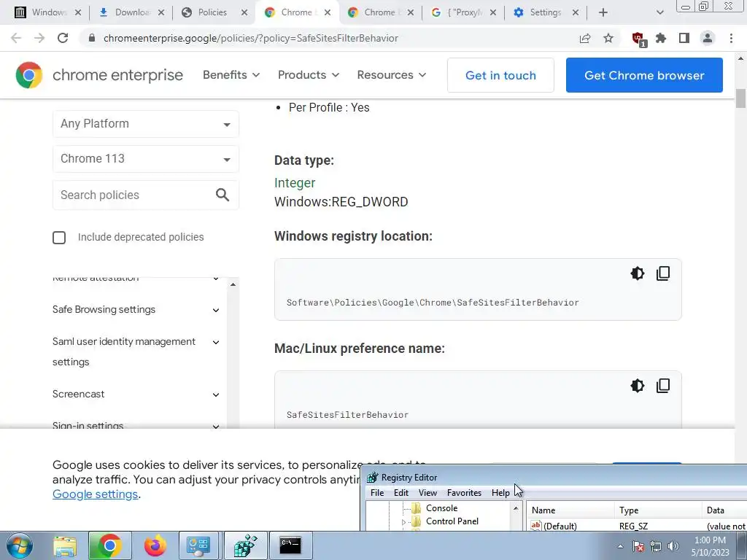The height and width of the screenshot is (560, 747).
Task: Switch to the Downloads tab
Action: pyautogui.click(x=131, y=12)
